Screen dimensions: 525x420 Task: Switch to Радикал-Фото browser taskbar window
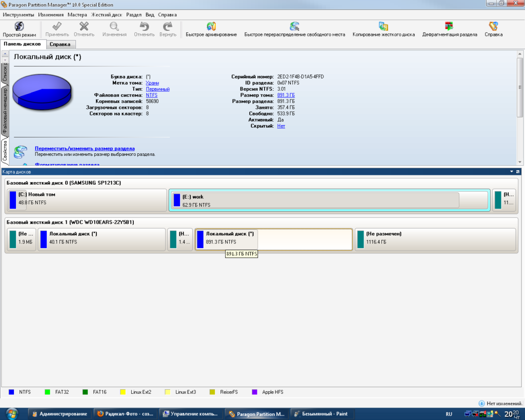point(125,414)
